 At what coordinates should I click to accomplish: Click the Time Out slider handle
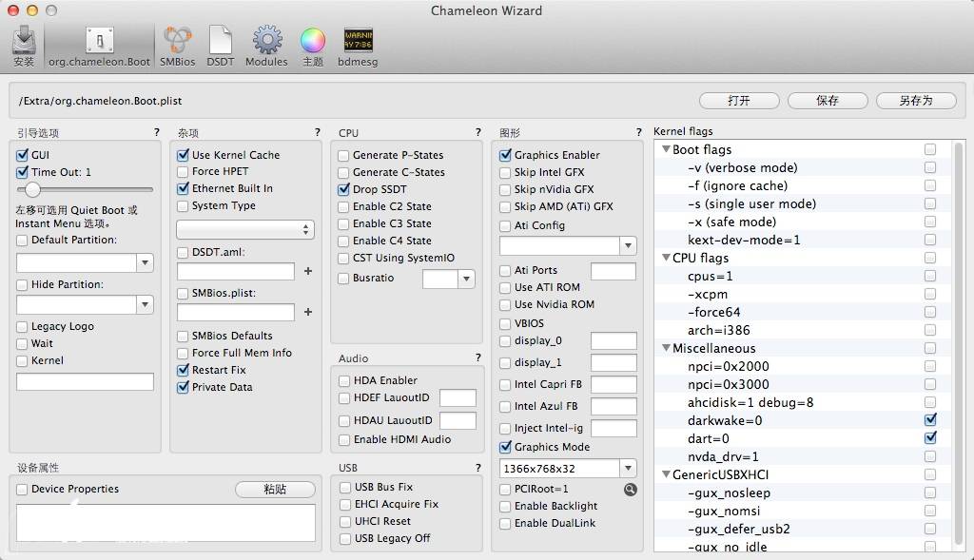pyautogui.click(x=33, y=190)
